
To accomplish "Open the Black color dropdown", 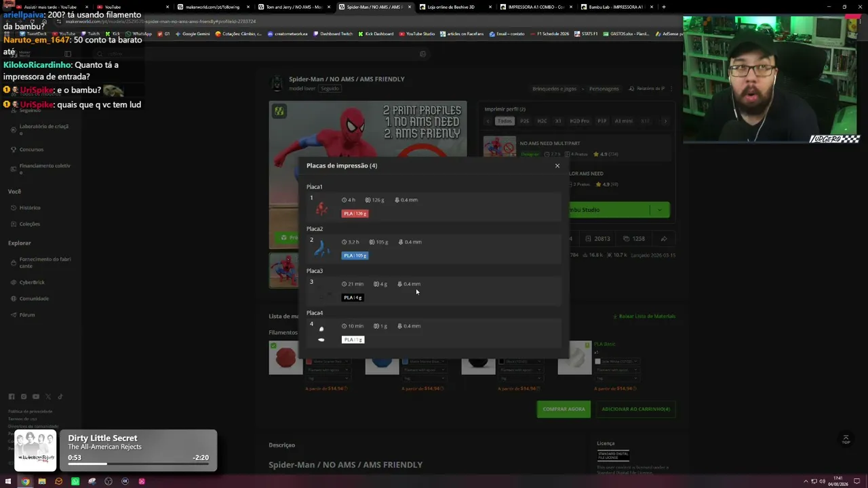I will coord(521,361).
